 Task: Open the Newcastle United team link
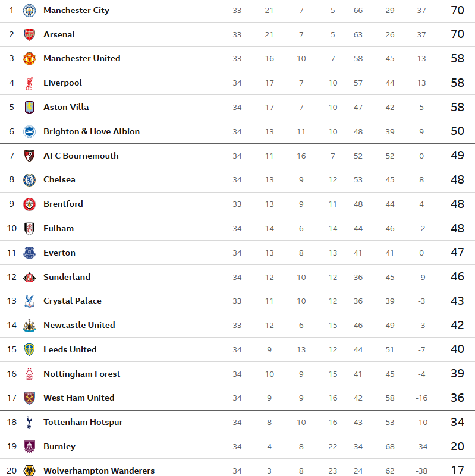click(79, 325)
